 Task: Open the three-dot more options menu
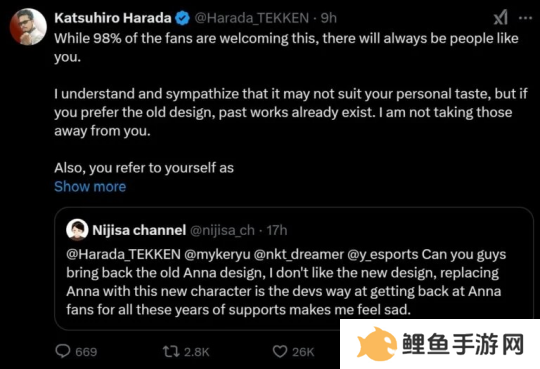click(x=526, y=18)
